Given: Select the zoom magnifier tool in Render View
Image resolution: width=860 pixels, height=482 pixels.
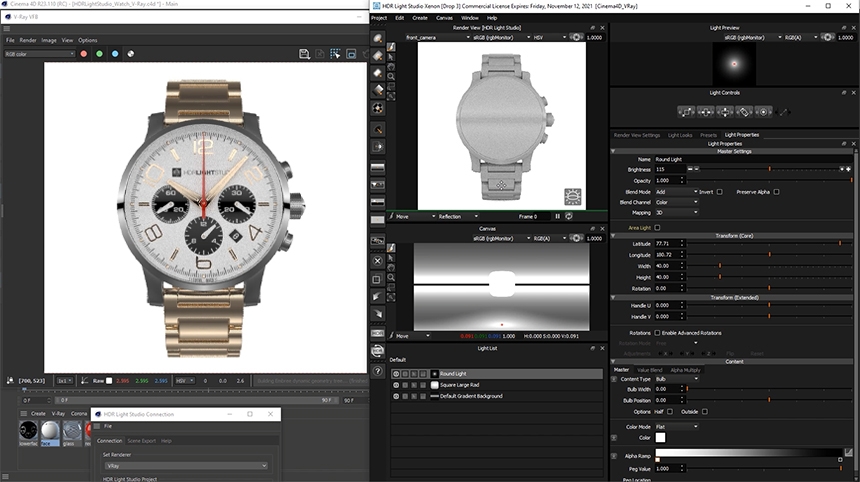Looking at the screenshot, I should (391, 76).
